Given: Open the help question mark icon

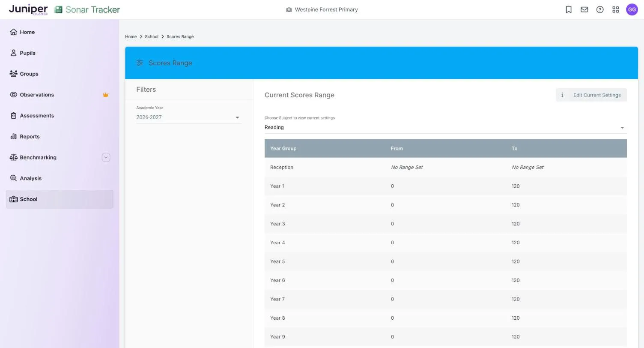Looking at the screenshot, I should point(600,9).
